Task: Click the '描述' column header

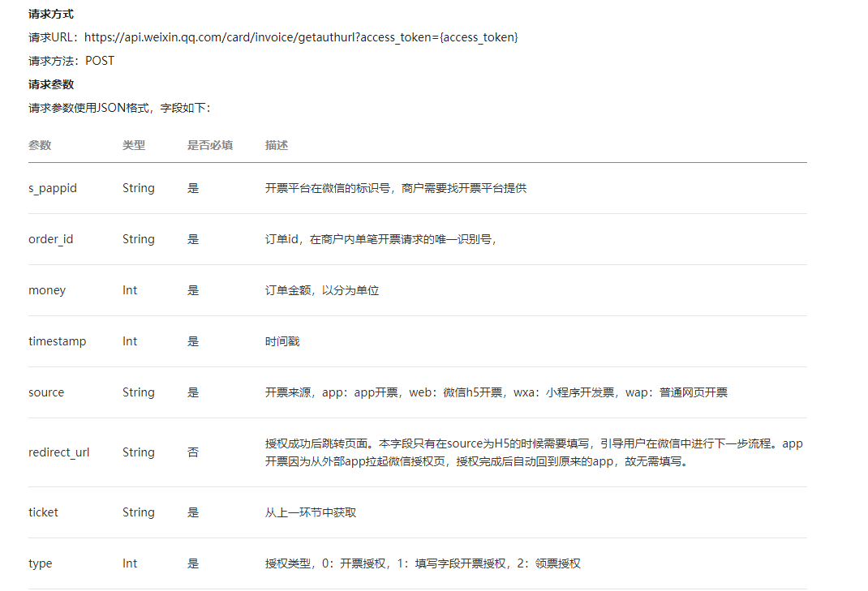Action: click(x=277, y=146)
